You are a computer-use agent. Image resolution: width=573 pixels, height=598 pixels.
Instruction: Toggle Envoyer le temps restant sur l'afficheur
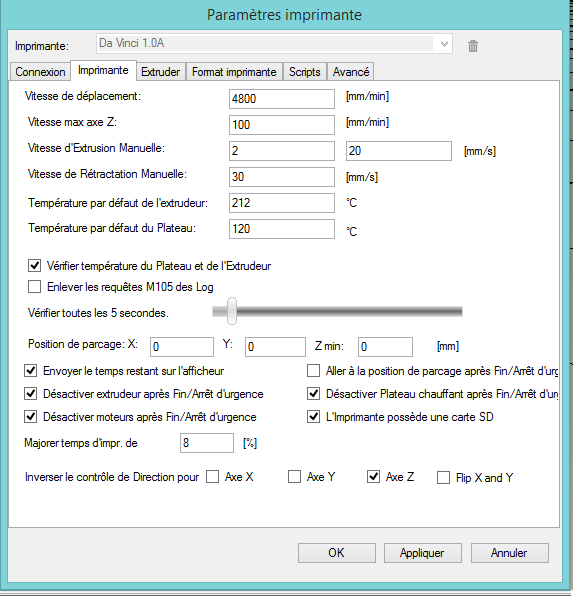point(31,371)
